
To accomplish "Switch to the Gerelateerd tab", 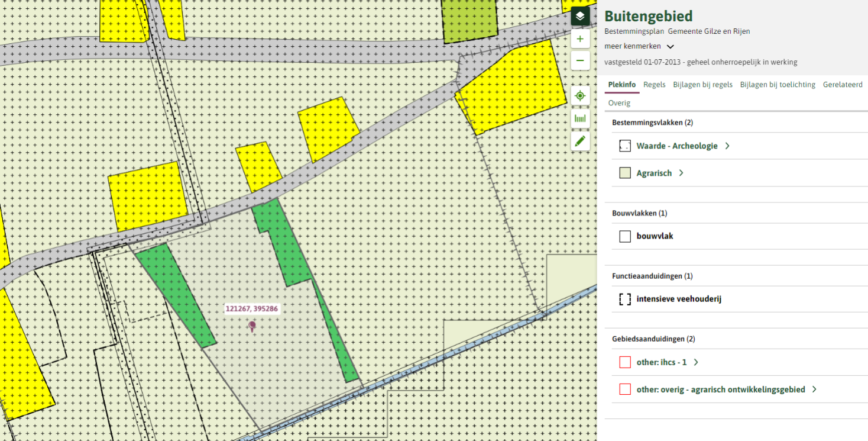I will point(843,85).
